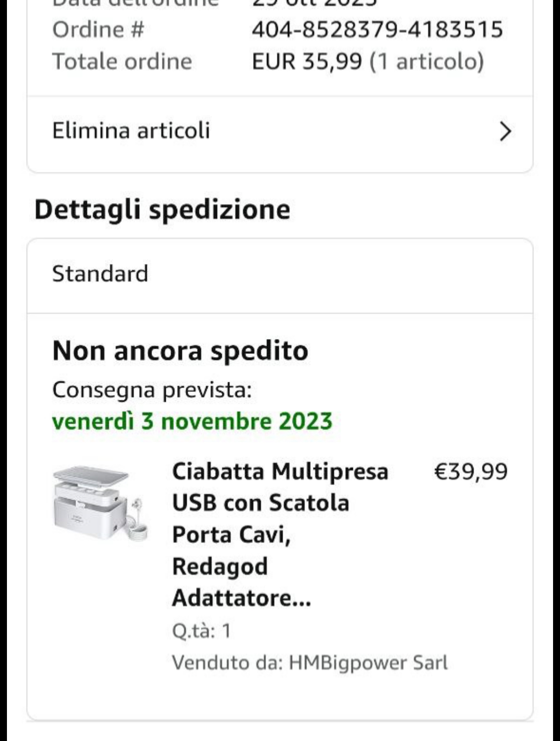
Task: Tap the Dettagli spedizione section heading
Action: click(x=162, y=210)
